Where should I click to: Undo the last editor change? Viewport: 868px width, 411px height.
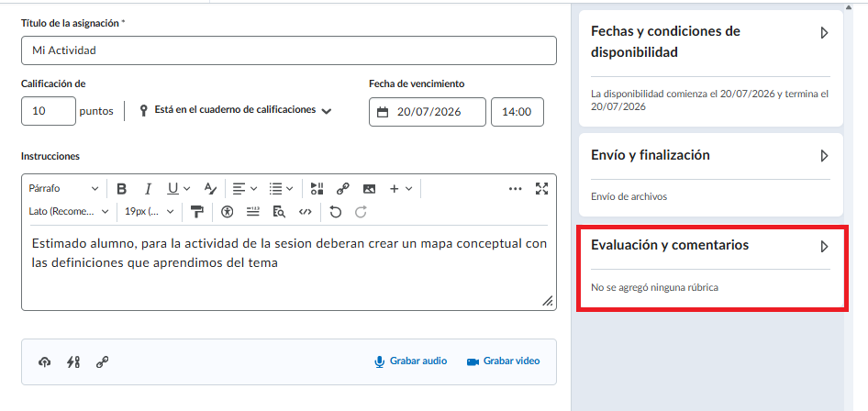335,212
